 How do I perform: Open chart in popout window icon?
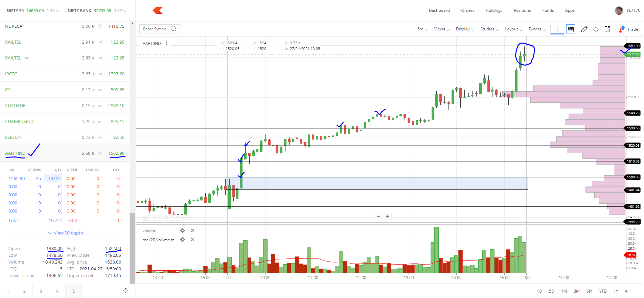click(x=607, y=29)
